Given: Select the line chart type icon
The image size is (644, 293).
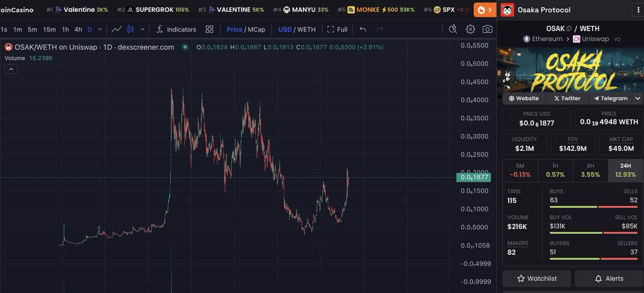Looking at the screenshot, I should (116, 29).
